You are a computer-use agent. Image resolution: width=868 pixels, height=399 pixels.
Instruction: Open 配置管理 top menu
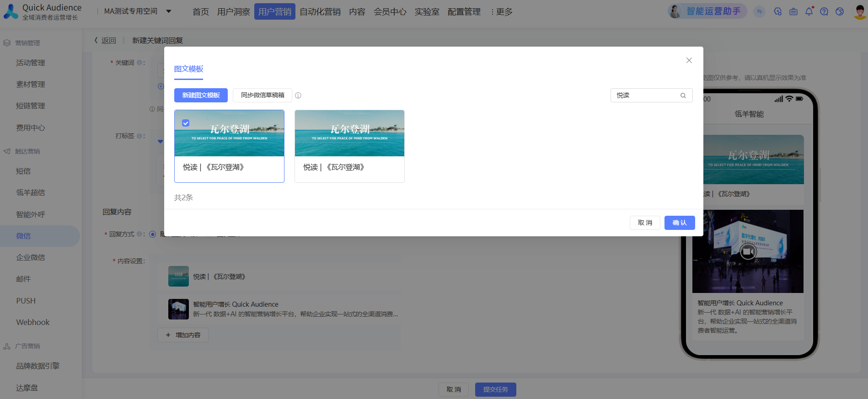(464, 12)
